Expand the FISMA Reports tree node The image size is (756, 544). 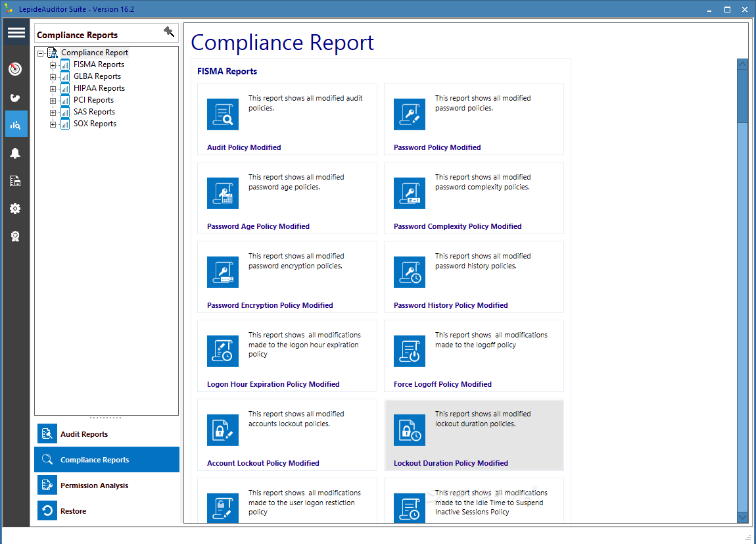(x=53, y=65)
